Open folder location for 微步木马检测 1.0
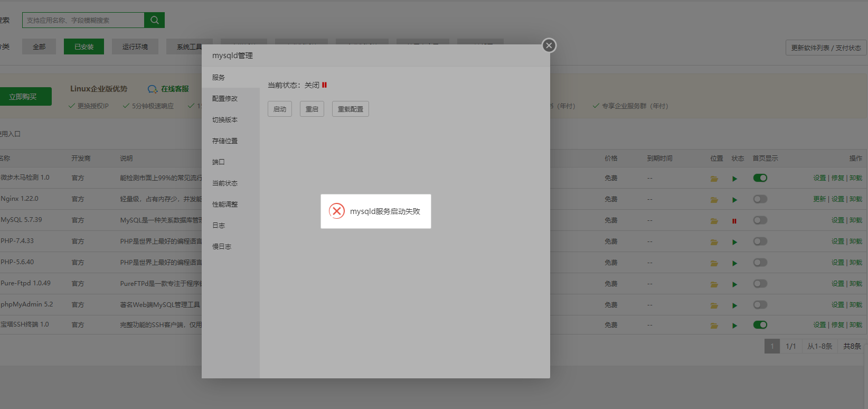This screenshot has width=868, height=409. [x=714, y=179]
